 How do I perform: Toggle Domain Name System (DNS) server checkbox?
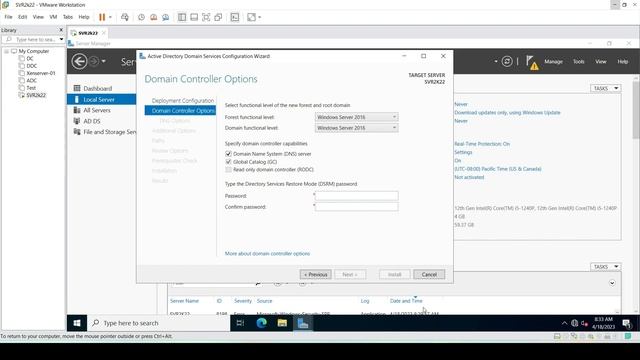[x=228, y=154]
